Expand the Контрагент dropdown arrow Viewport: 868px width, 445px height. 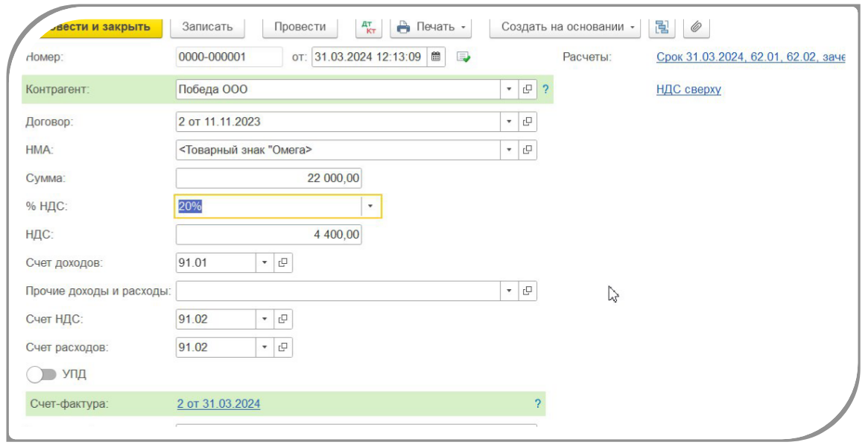[x=509, y=89]
